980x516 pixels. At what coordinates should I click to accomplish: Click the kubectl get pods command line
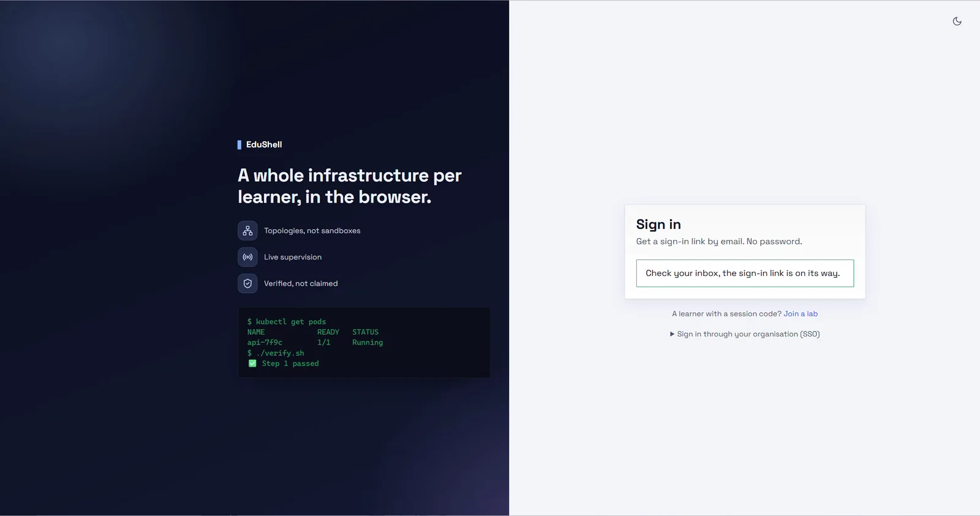[287, 322]
